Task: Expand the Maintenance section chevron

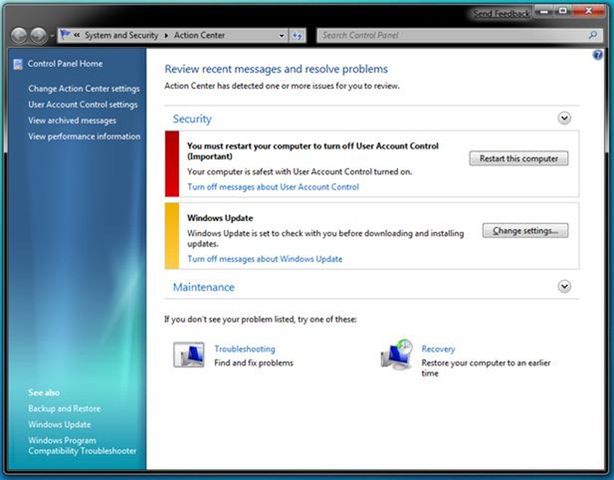Action: [564, 287]
